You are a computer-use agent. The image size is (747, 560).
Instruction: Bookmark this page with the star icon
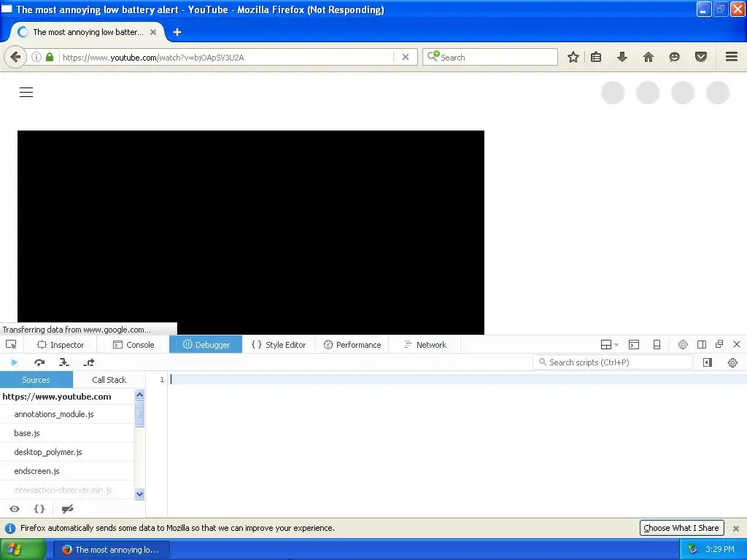[x=573, y=57]
